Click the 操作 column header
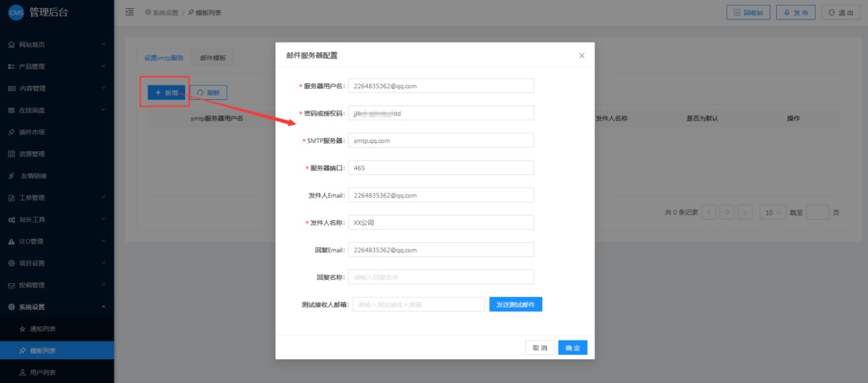Viewport: 868px width, 383px height. coord(793,118)
